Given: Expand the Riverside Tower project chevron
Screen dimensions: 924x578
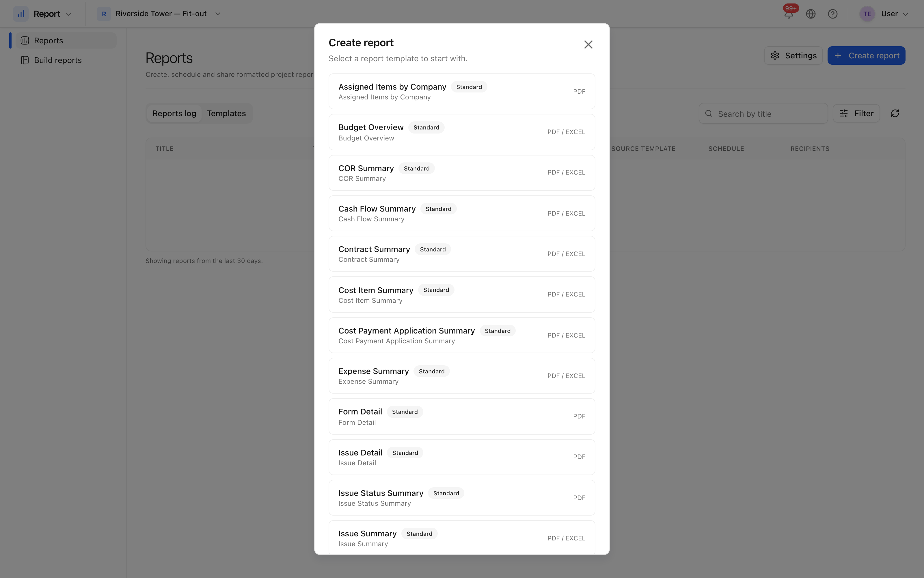Looking at the screenshot, I should [x=218, y=14].
